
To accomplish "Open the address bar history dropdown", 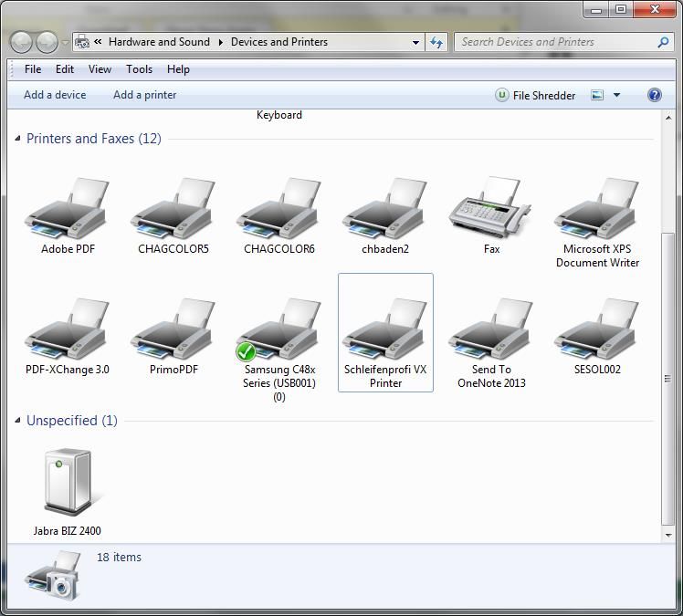I will [415, 43].
